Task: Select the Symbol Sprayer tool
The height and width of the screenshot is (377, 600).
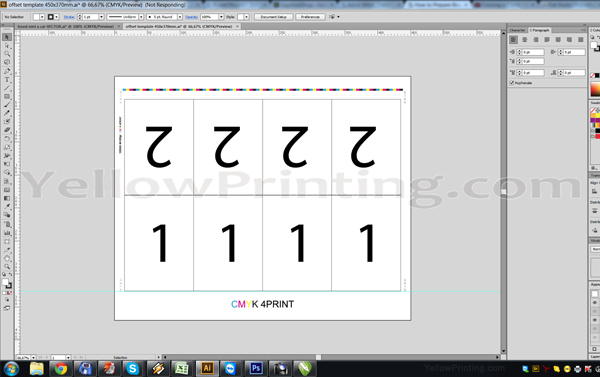Action: click(x=7, y=224)
